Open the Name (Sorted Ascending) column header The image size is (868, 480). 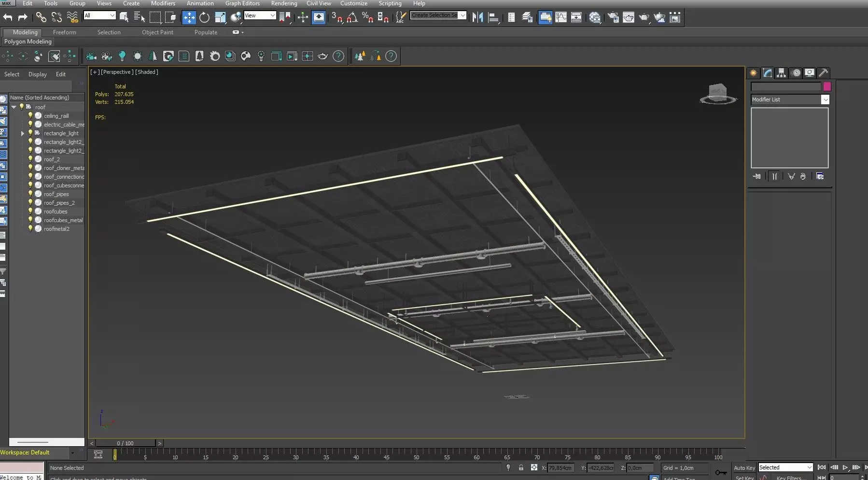47,98
